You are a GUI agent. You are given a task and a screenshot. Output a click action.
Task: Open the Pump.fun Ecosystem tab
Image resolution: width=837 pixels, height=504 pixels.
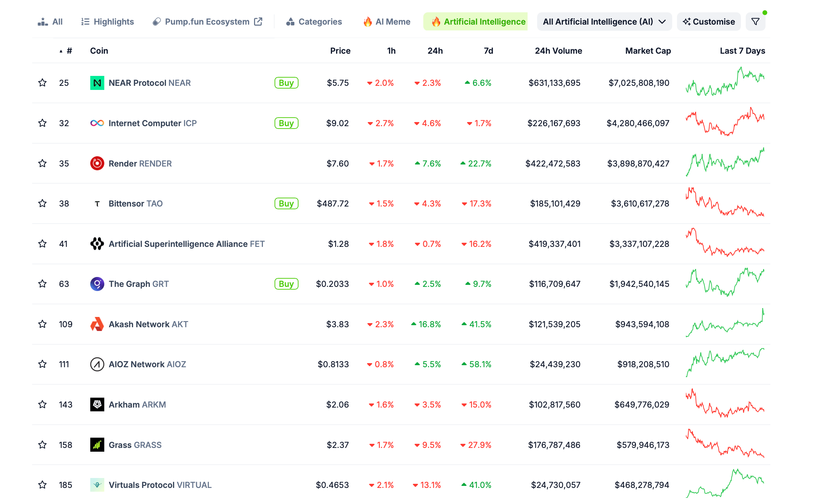(207, 22)
